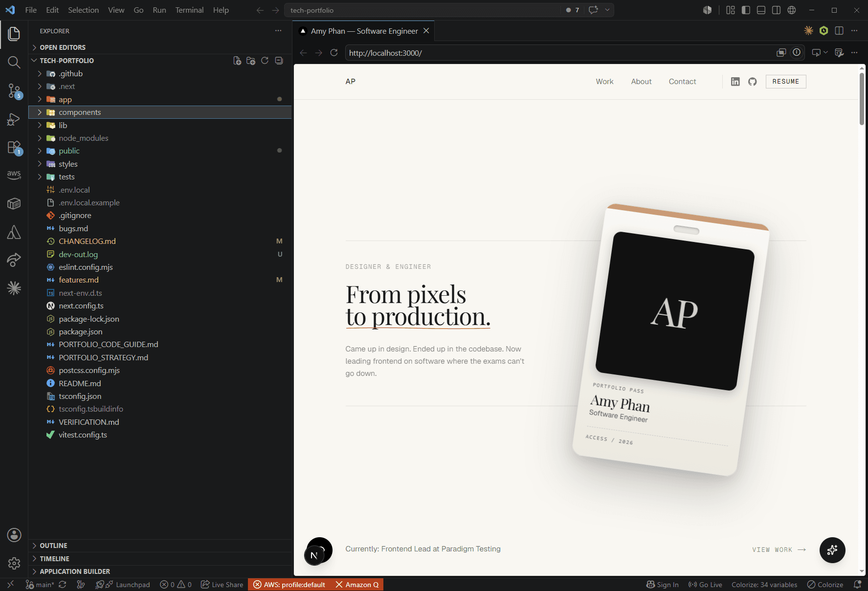868x591 pixels.
Task: Toggle Go Live server
Action: pyautogui.click(x=705, y=585)
